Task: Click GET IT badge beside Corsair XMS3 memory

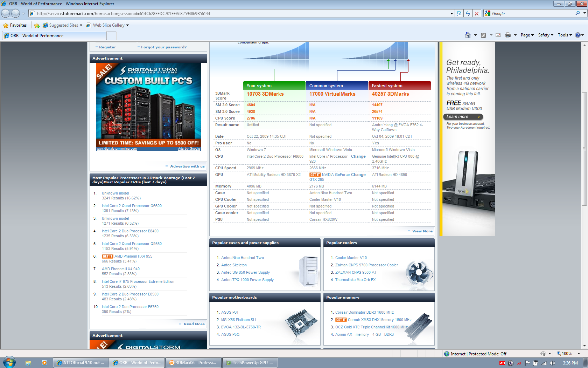Action: 341,320
